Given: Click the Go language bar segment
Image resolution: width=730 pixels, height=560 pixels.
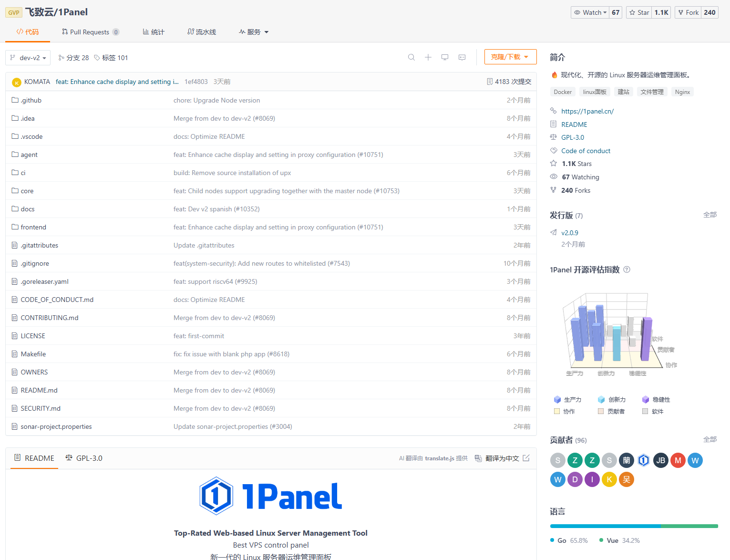Looking at the screenshot, I should coord(605,526).
